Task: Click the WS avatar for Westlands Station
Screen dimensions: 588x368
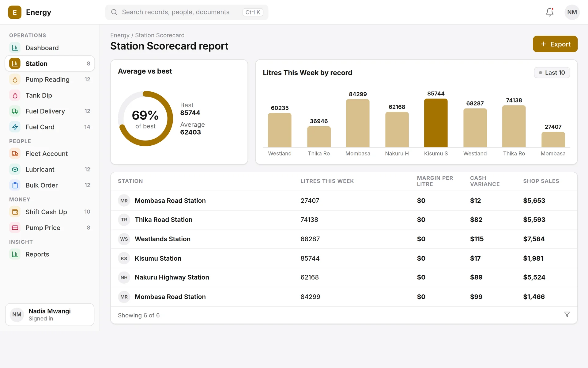Action: pyautogui.click(x=124, y=239)
